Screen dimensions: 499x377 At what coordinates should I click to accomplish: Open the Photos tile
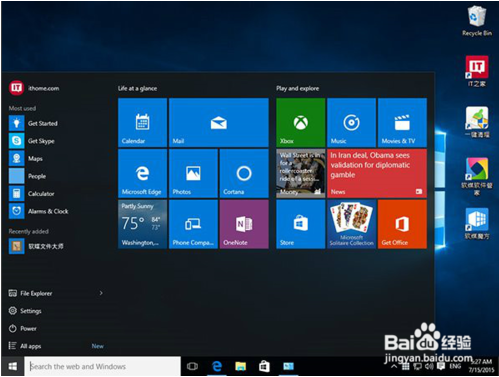[193, 173]
